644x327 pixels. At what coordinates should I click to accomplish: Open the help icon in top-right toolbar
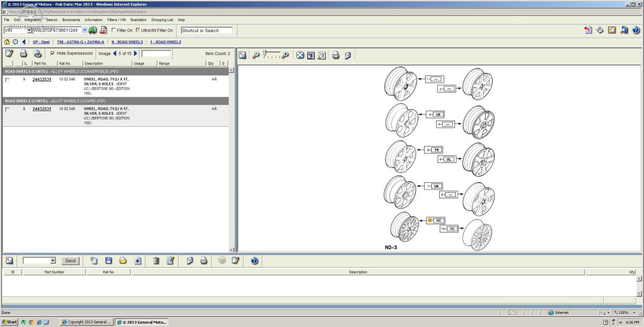[636, 30]
